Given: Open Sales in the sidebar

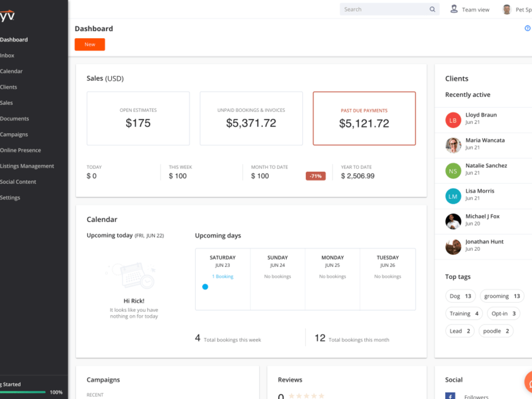Looking at the screenshot, I should point(6,103).
